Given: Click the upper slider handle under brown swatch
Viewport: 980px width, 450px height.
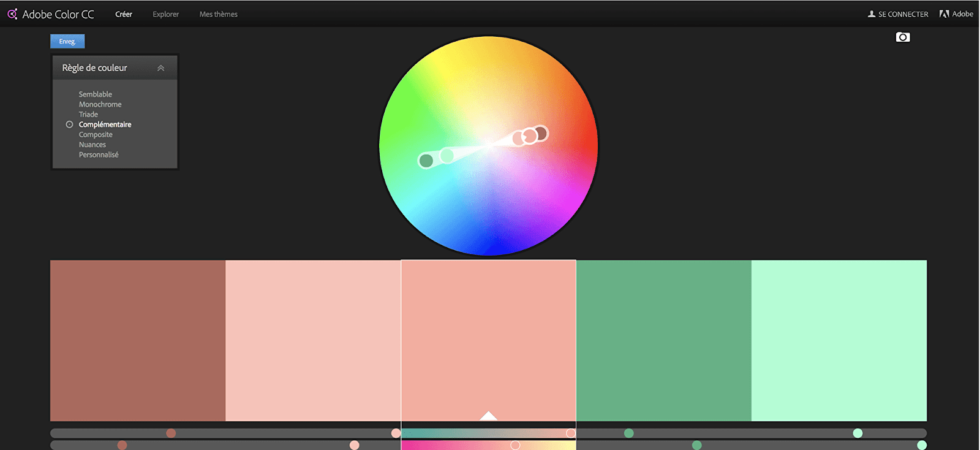Looking at the screenshot, I should click(171, 433).
